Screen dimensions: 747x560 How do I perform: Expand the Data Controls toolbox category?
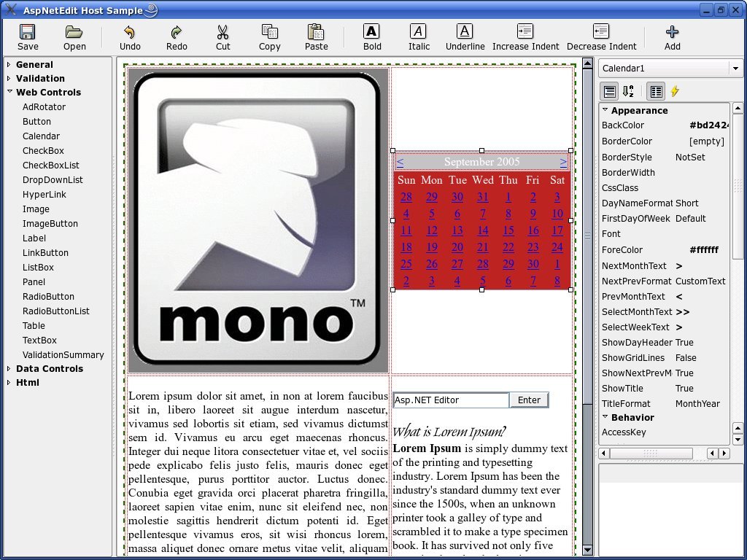click(x=9, y=368)
